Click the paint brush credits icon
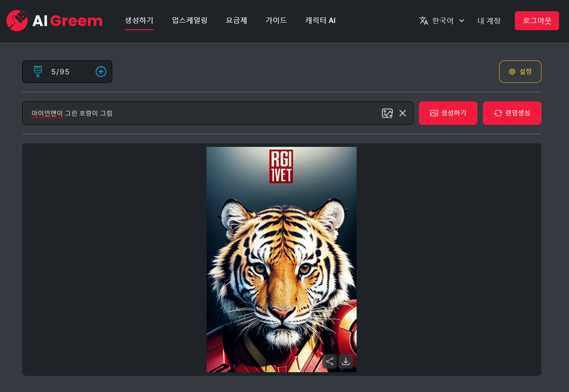The image size is (569, 392). (38, 72)
